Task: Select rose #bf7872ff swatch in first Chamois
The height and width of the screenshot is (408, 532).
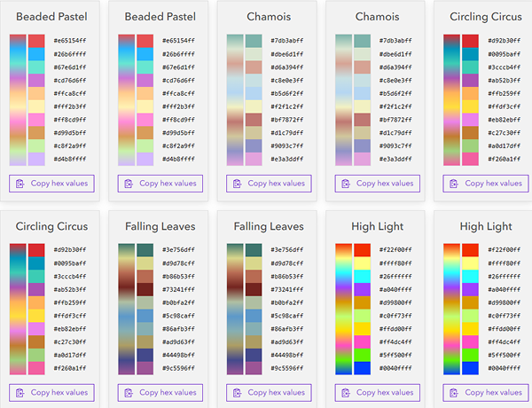Action: [254, 120]
